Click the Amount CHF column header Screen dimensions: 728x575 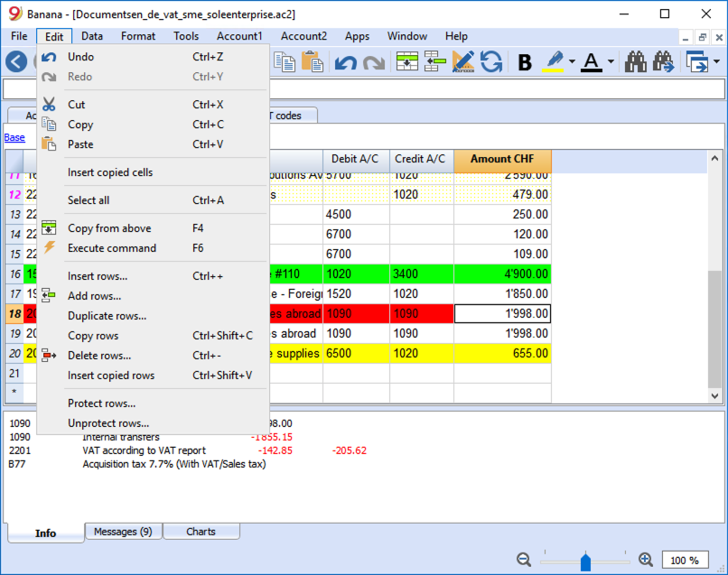(502, 159)
